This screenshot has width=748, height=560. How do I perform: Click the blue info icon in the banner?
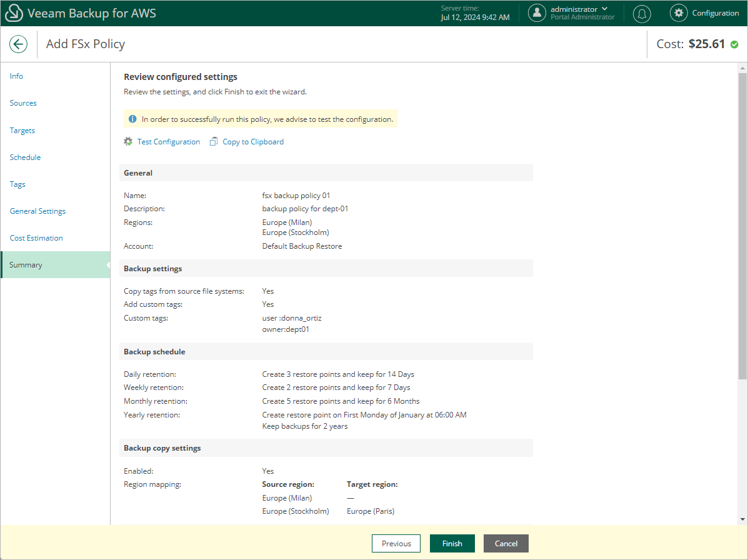132,119
